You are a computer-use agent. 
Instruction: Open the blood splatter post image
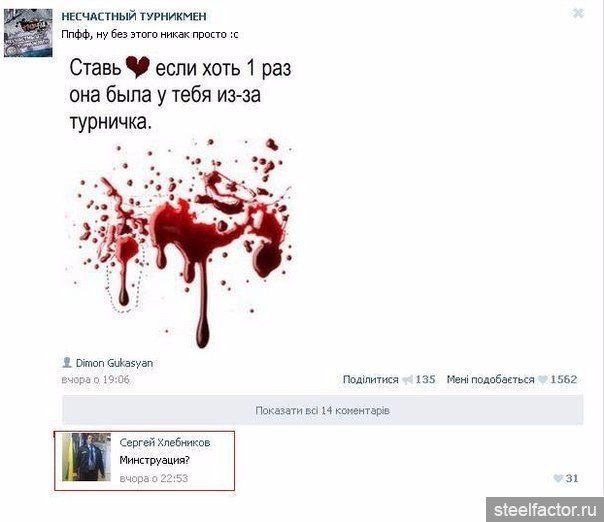181,200
